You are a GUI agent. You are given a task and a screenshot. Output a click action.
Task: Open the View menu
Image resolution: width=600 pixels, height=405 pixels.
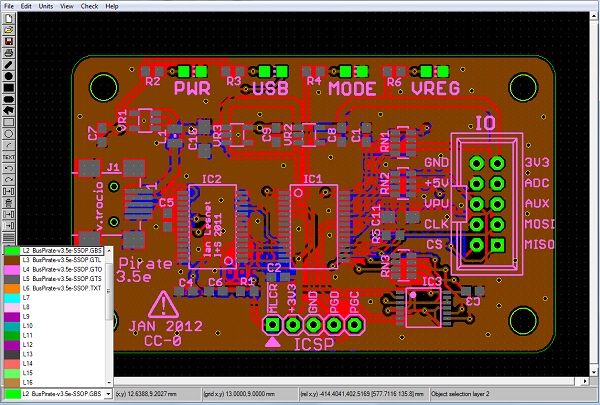67,6
